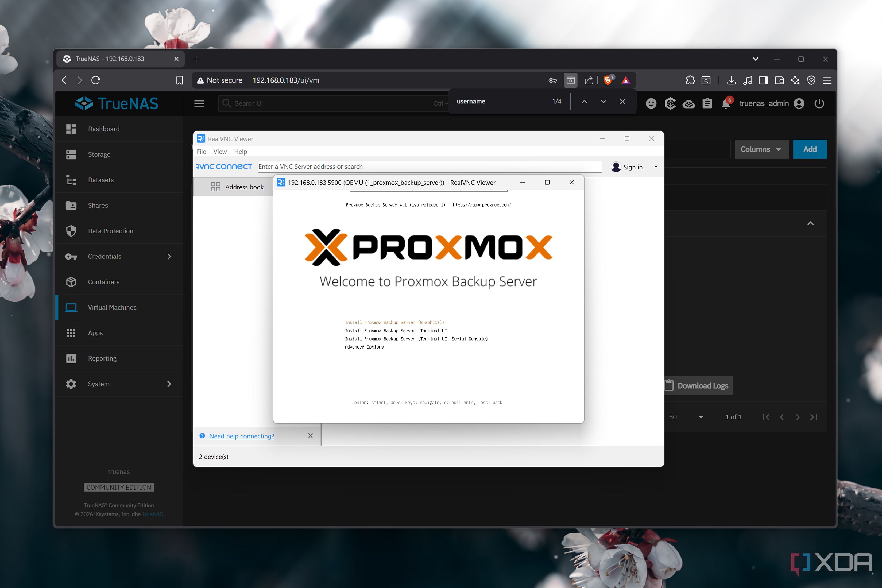Image resolution: width=882 pixels, height=588 pixels.
Task: Open Apps in the TrueNAS sidebar
Action: 119,333
